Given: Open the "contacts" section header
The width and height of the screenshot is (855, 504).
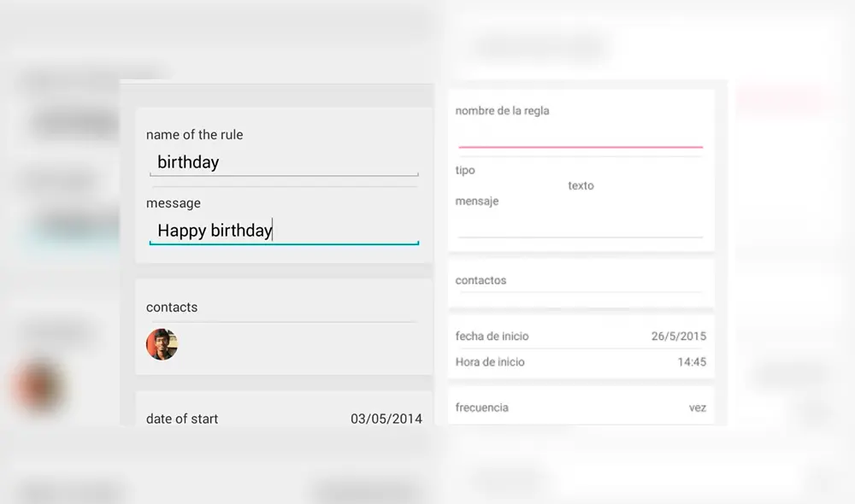Looking at the screenshot, I should pyautogui.click(x=172, y=308).
